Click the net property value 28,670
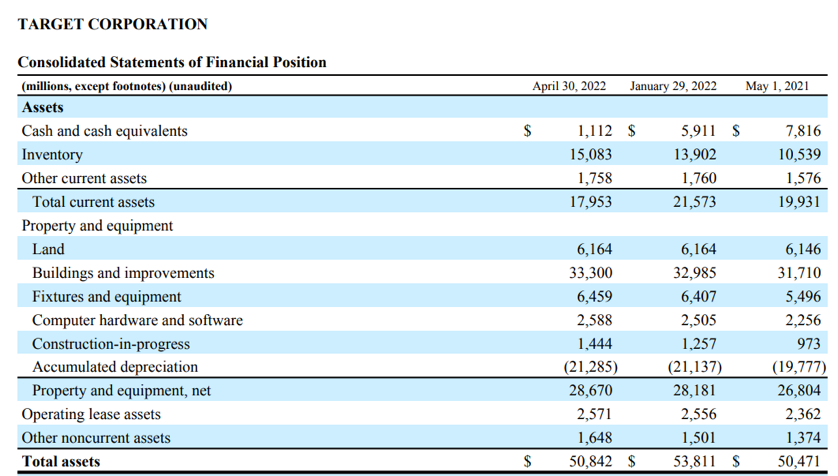 pos(591,391)
